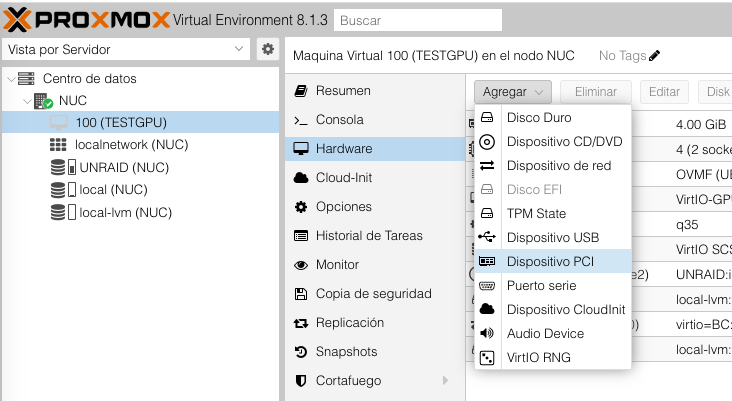This screenshot has height=401, width=732.
Task: Collapse the Centro de datos tree node
Action: 11,79
